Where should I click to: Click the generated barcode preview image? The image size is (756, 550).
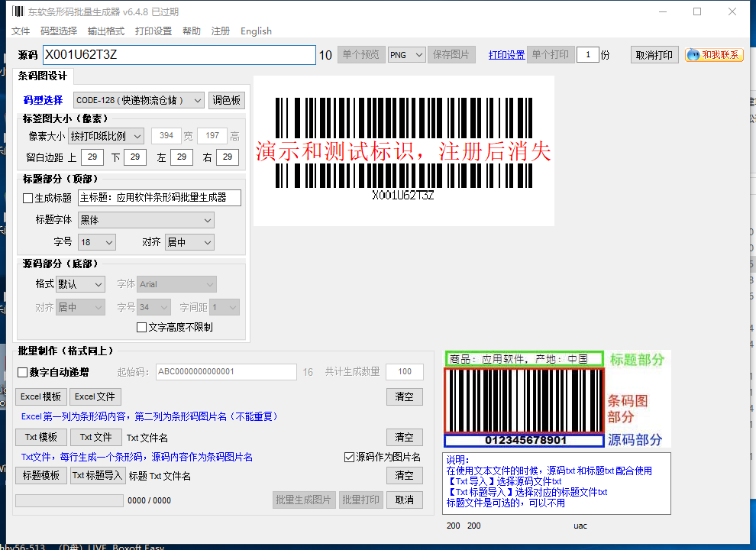(403, 150)
